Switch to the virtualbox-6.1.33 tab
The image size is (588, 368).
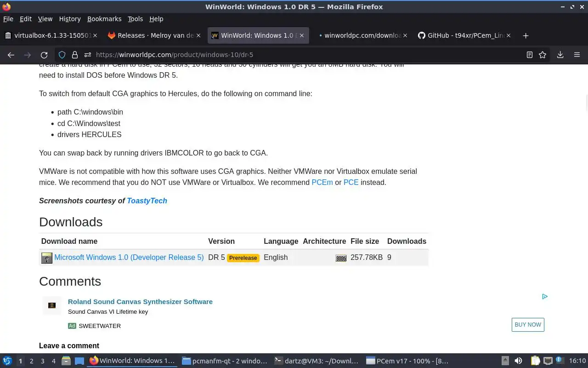51,35
